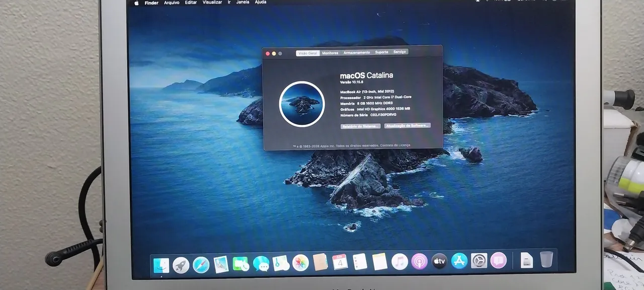Select the Visão Geral tab

click(x=308, y=53)
